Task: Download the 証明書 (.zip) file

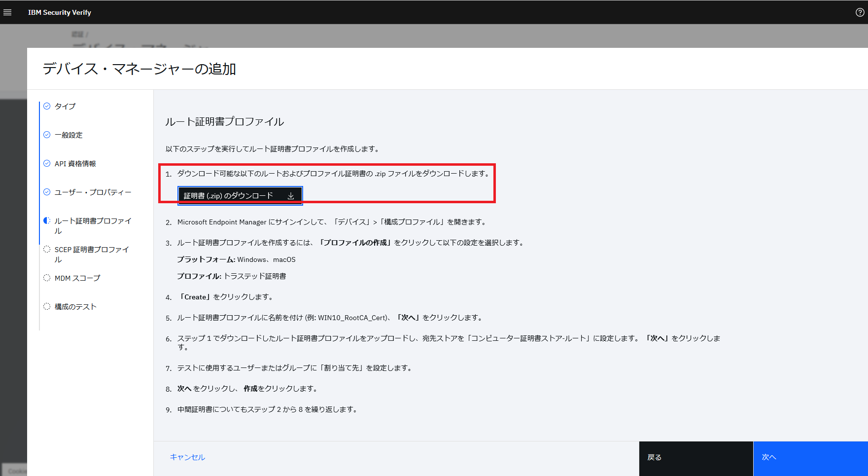Action: click(x=240, y=196)
